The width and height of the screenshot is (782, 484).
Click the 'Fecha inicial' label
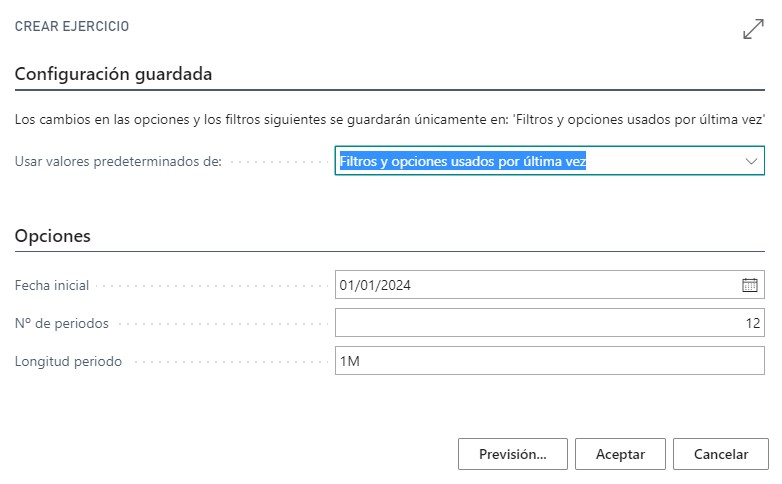point(52,285)
